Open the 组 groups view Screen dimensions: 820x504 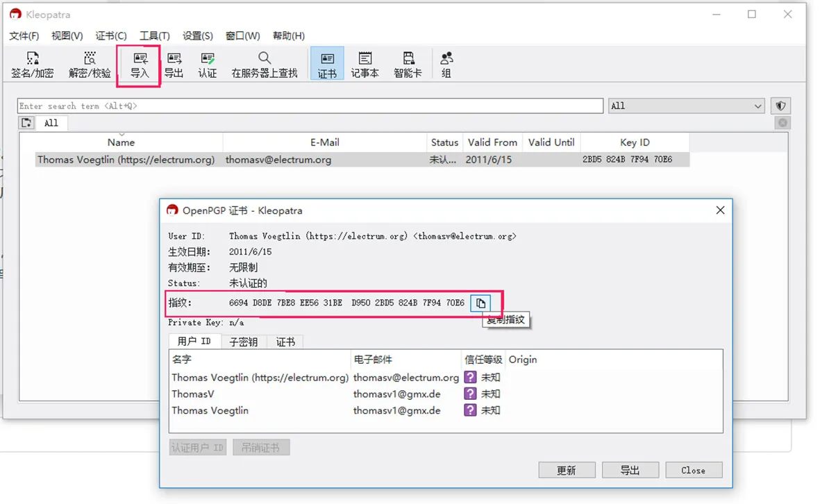point(446,65)
